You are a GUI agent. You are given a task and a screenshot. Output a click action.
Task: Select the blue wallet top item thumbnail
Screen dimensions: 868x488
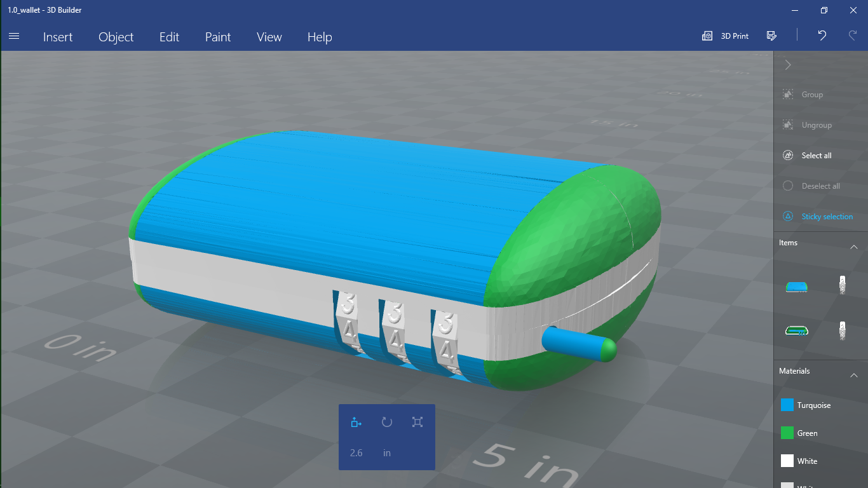796,287
